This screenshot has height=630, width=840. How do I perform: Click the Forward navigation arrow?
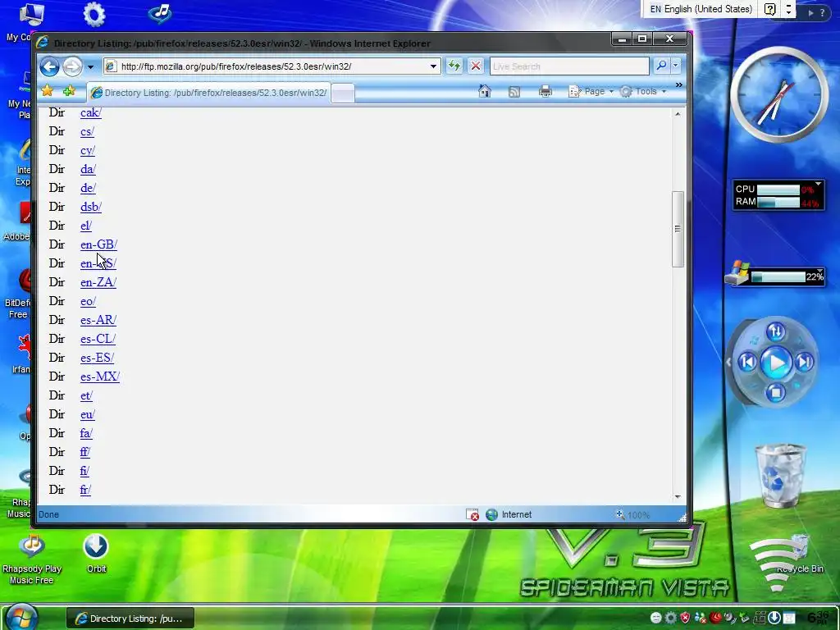click(72, 66)
